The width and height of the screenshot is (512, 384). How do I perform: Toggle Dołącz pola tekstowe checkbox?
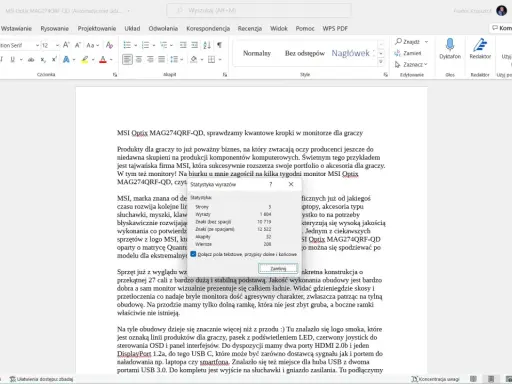(193, 254)
